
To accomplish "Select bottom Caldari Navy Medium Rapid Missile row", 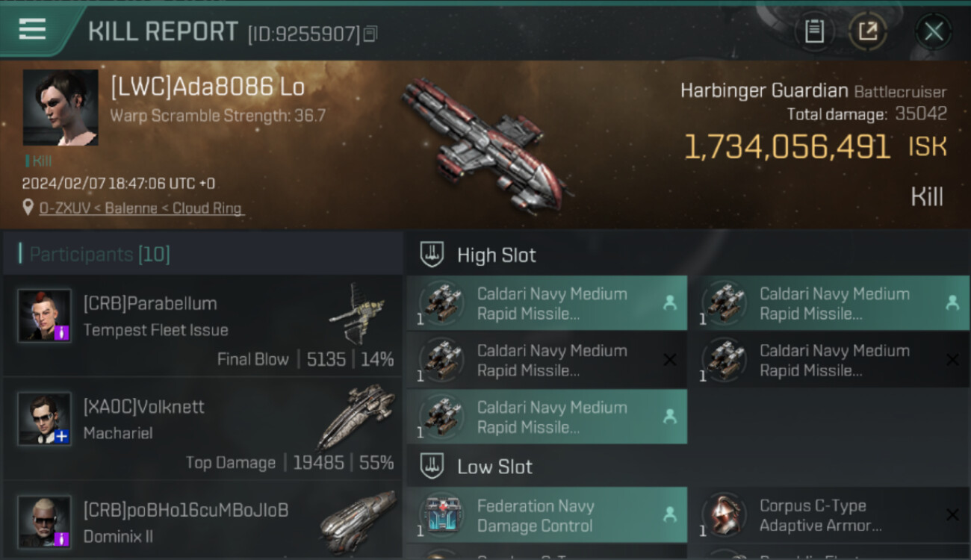I will coord(547,417).
